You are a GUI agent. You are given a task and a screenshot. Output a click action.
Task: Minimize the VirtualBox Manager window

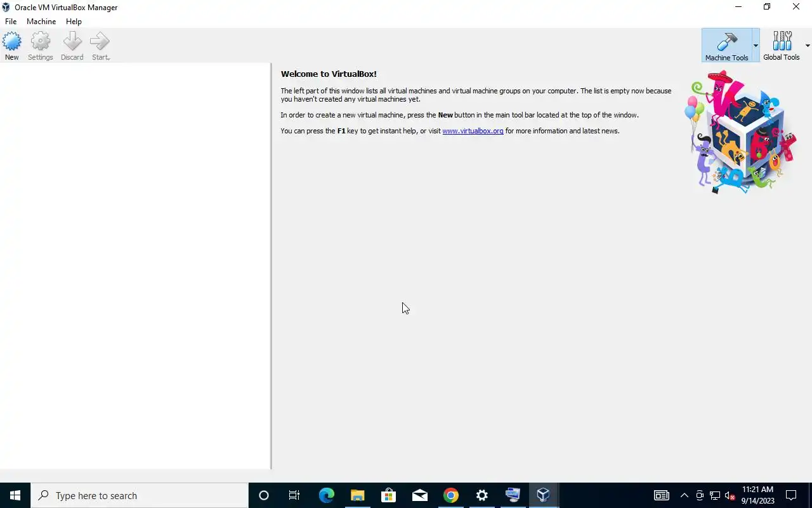pyautogui.click(x=738, y=7)
